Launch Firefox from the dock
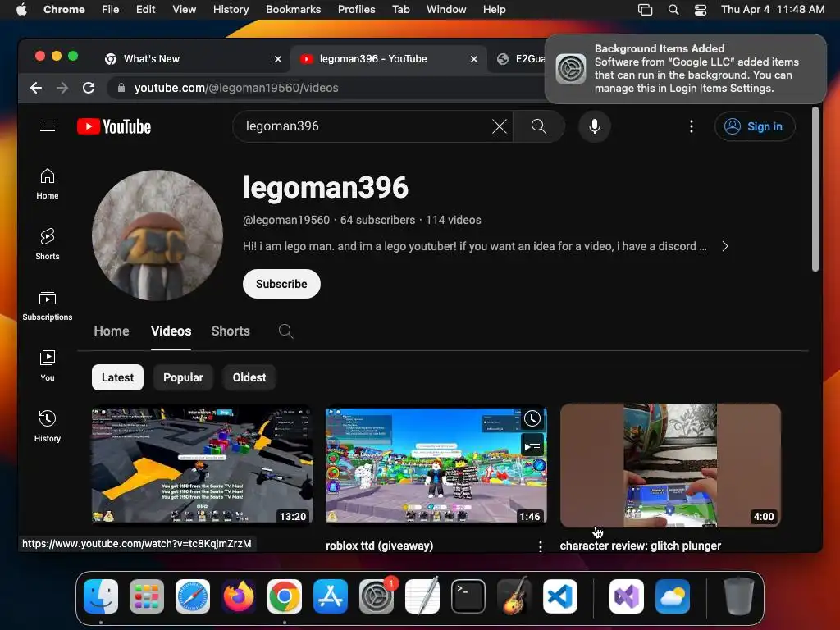The image size is (840, 630). pos(239,596)
